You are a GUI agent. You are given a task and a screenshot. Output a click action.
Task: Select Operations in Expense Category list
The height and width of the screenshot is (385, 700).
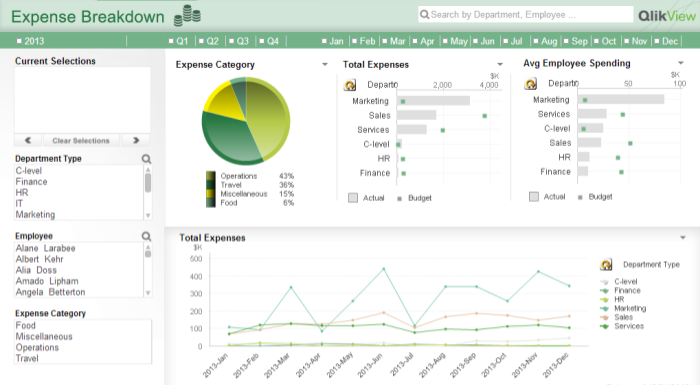click(x=83, y=347)
